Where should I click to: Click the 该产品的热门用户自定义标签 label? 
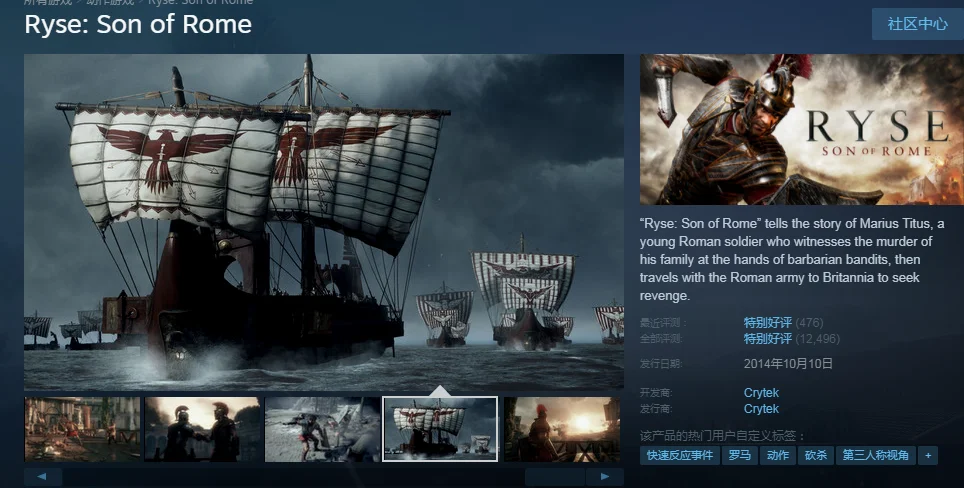(722, 436)
